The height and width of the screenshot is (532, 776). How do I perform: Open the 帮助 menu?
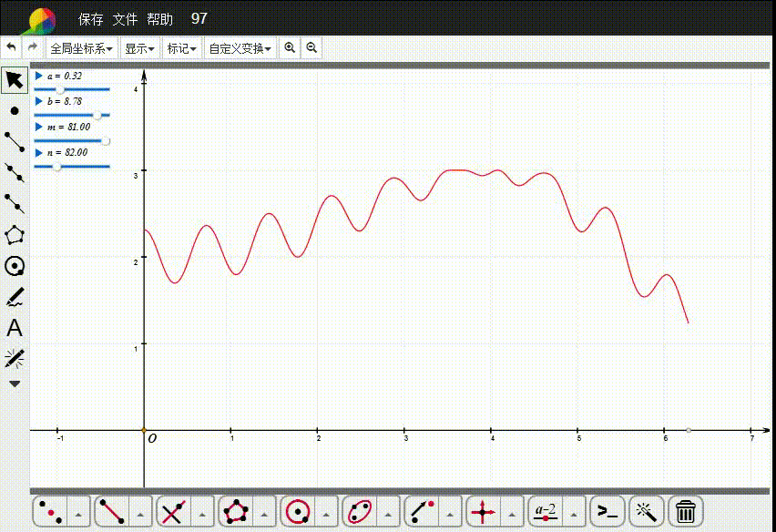point(160,19)
